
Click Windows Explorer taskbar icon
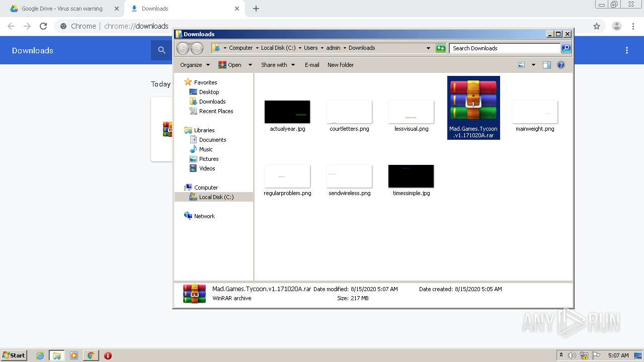(x=57, y=355)
